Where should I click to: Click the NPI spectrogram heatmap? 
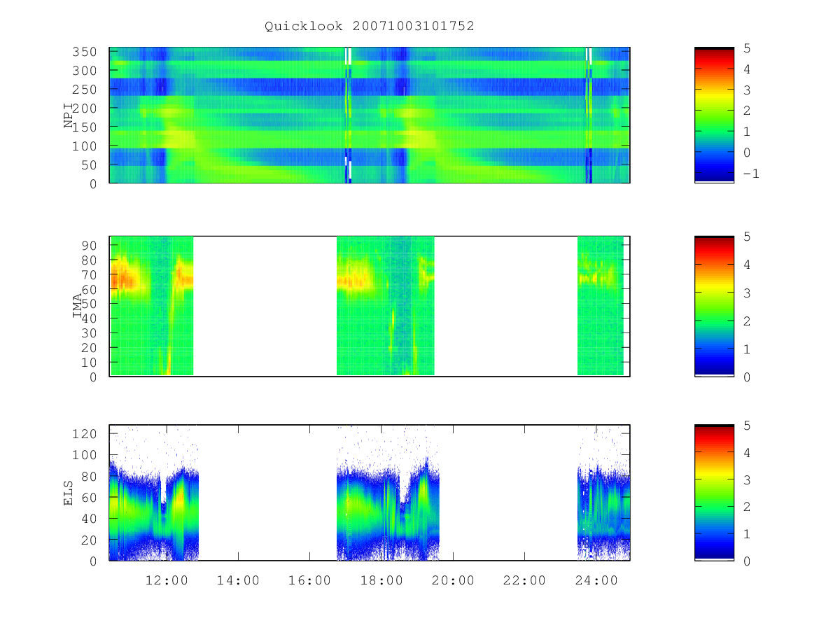coord(370,115)
